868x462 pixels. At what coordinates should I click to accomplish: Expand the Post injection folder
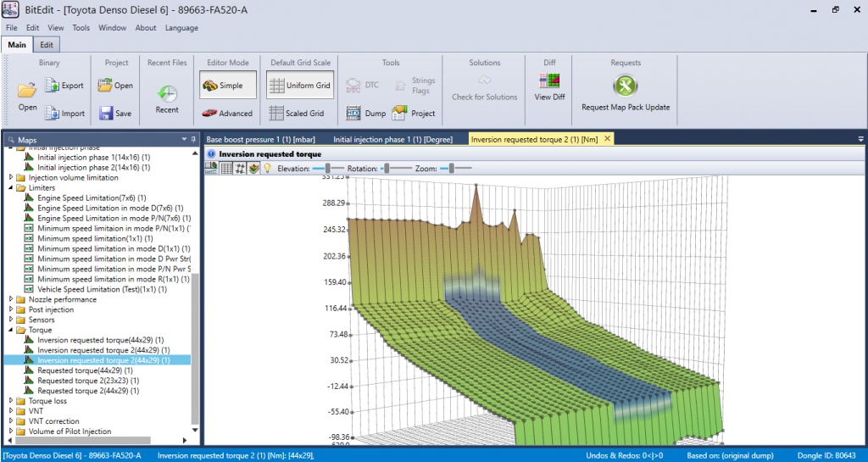pos(11,309)
